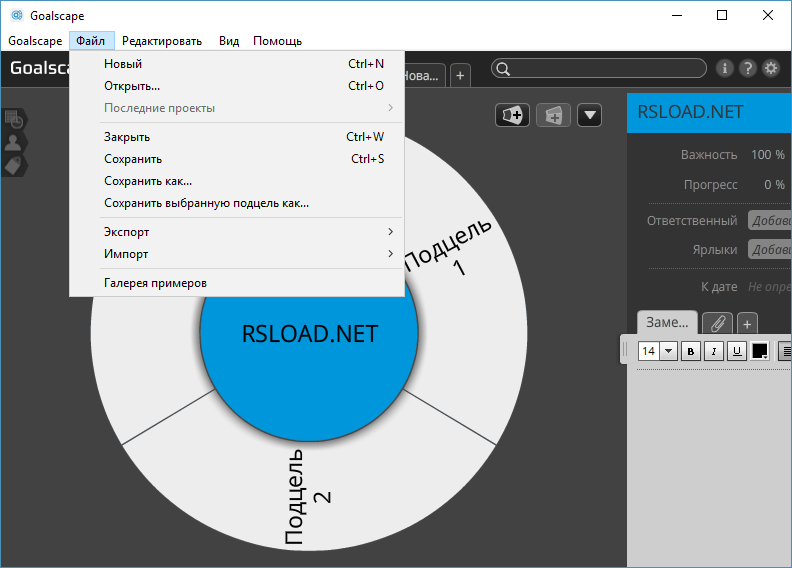Viewport: 792px width, 568px height.
Task: Toggle underline formatting in notes
Action: (x=737, y=351)
